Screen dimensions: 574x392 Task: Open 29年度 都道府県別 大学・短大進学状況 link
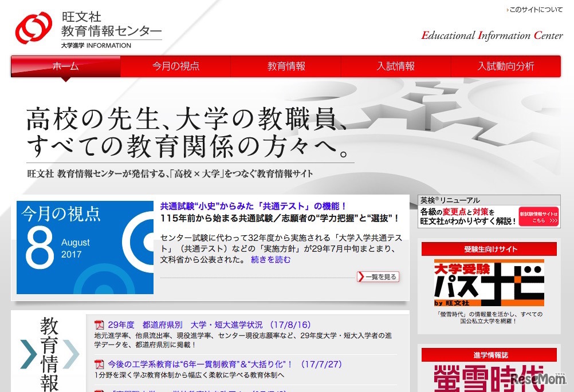tap(209, 324)
